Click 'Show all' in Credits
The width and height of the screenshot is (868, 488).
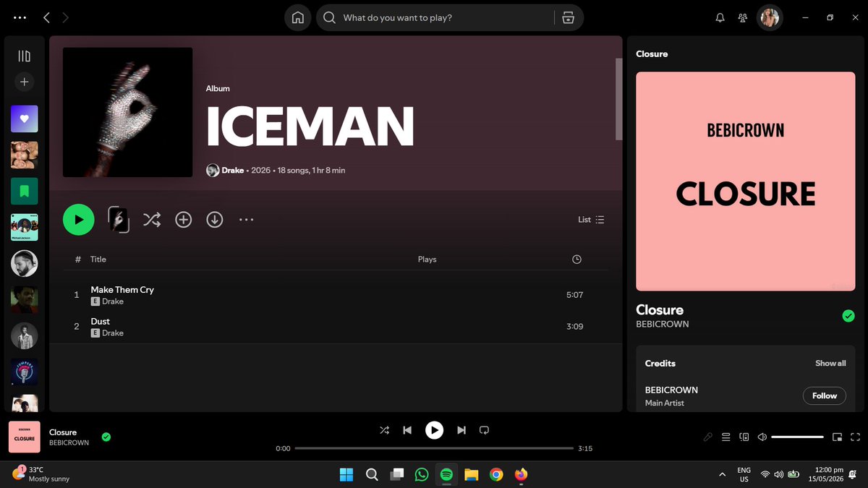point(830,364)
